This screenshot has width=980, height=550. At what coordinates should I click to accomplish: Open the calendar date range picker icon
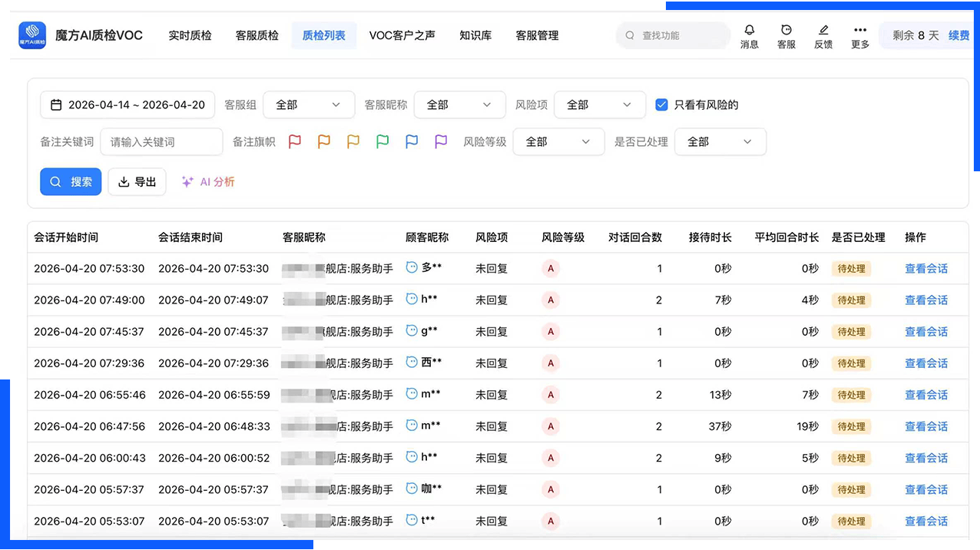point(56,104)
